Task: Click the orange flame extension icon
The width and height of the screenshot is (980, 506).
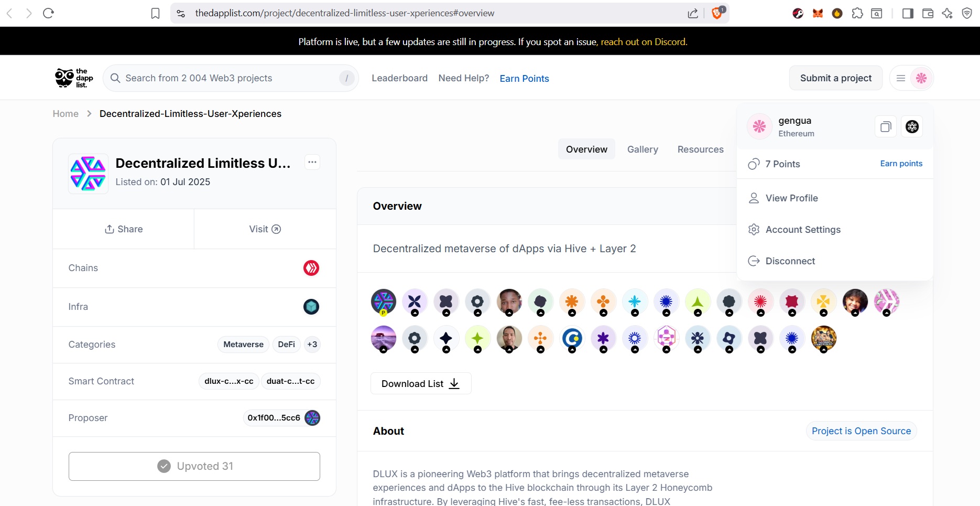Action: tap(837, 13)
